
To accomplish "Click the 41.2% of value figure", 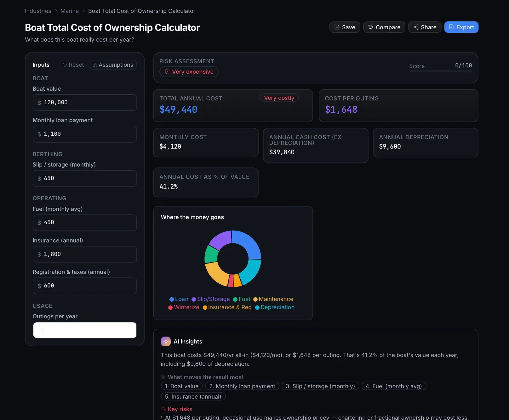I will 169,186.
